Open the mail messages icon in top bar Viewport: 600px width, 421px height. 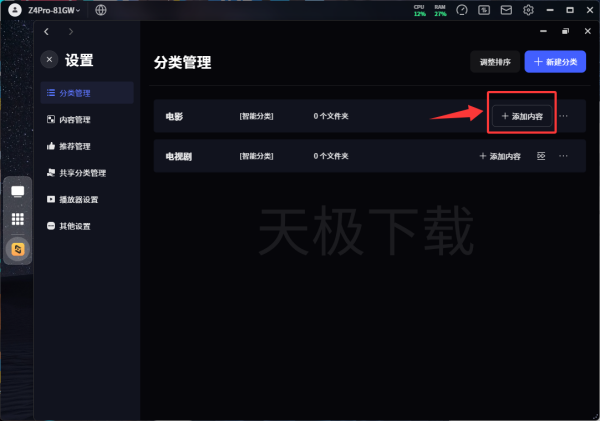pyautogui.click(x=506, y=10)
